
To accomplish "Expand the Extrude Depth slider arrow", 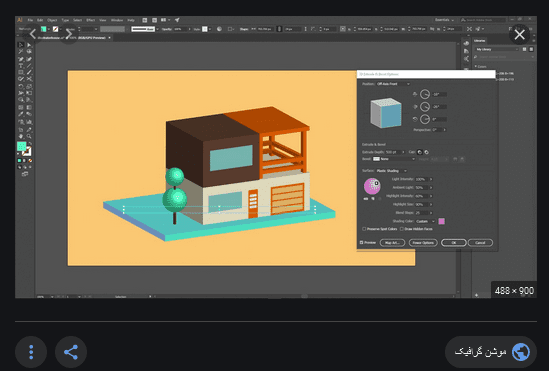I will [x=403, y=152].
